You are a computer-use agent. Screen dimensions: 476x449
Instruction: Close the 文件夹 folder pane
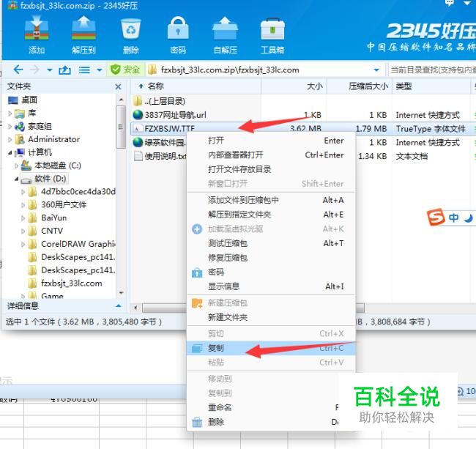click(119, 87)
